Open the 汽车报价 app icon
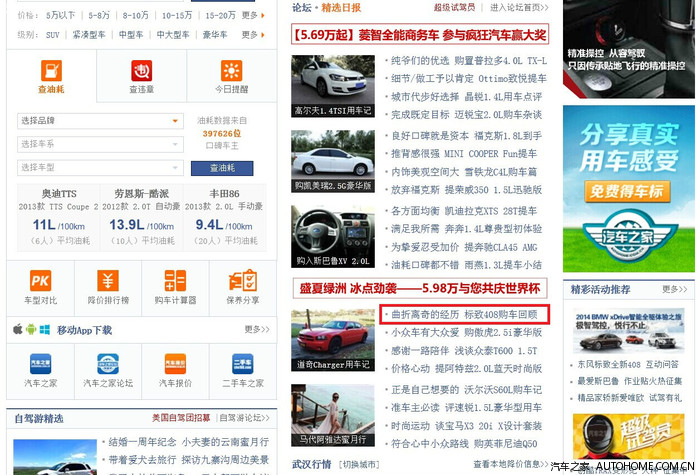This screenshot has width=700, height=475. 175,364
